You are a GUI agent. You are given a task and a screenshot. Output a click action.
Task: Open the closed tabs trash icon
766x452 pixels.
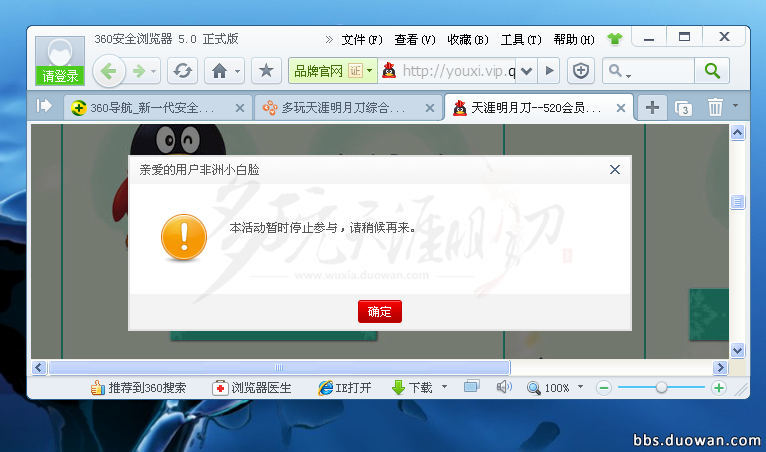(x=715, y=107)
